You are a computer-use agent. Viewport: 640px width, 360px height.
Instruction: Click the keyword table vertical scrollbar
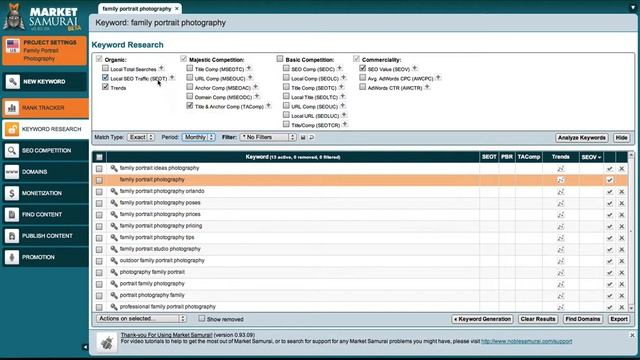click(631, 231)
